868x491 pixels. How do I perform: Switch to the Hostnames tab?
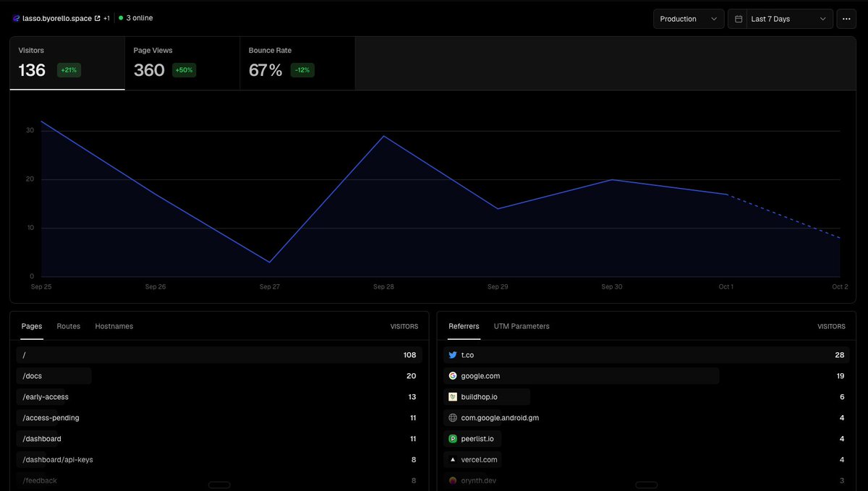click(x=114, y=326)
